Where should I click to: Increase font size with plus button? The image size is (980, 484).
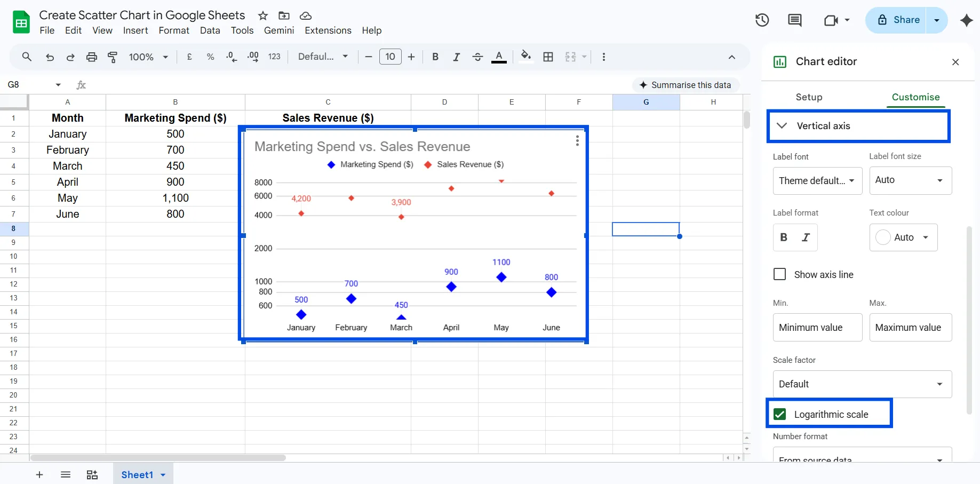tap(411, 57)
